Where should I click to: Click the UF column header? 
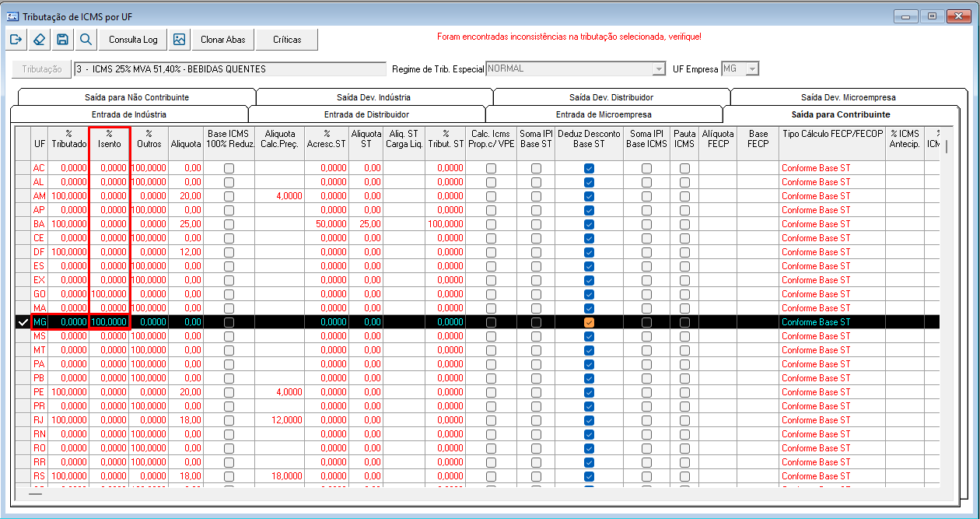(39, 144)
